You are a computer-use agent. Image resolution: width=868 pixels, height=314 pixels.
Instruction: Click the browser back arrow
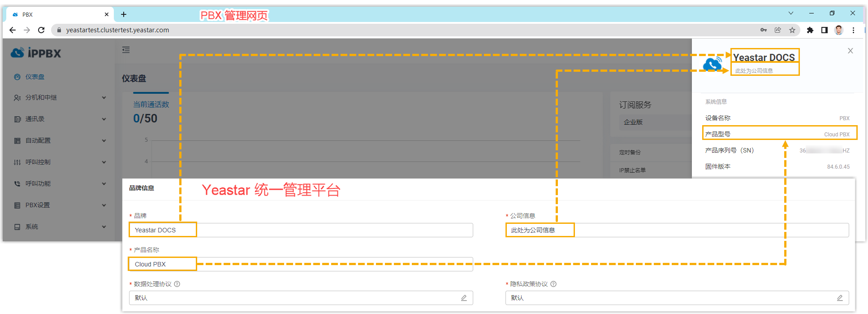13,30
